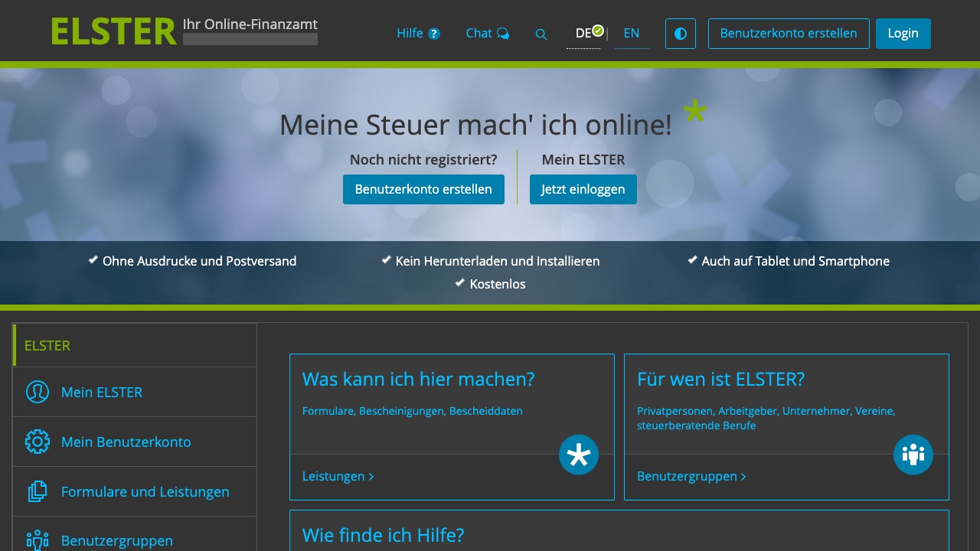The height and width of the screenshot is (551, 980).
Task: Click the Hilfe question mark icon
Action: pos(434,34)
